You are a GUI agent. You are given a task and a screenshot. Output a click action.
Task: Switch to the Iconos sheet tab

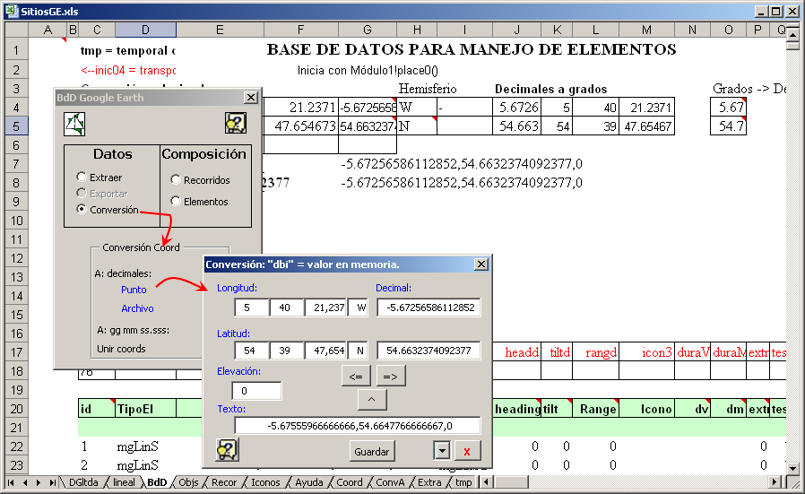265,482
